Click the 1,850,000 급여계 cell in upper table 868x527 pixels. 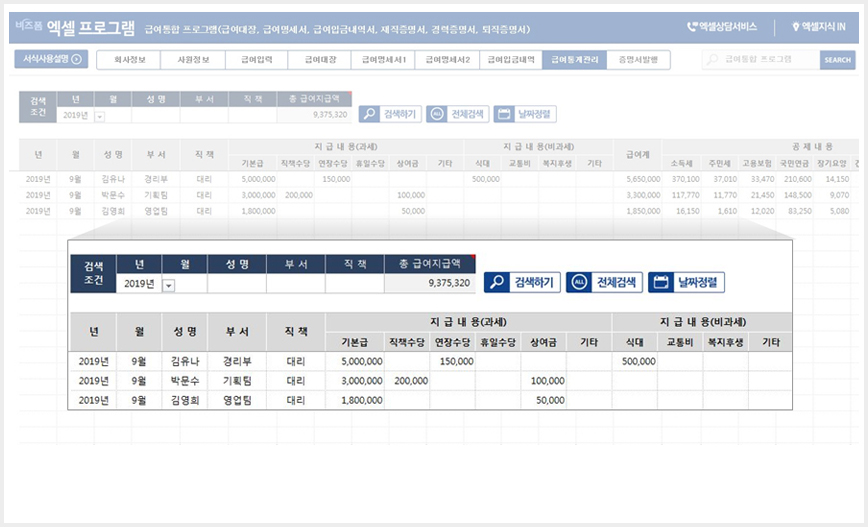[x=638, y=211]
